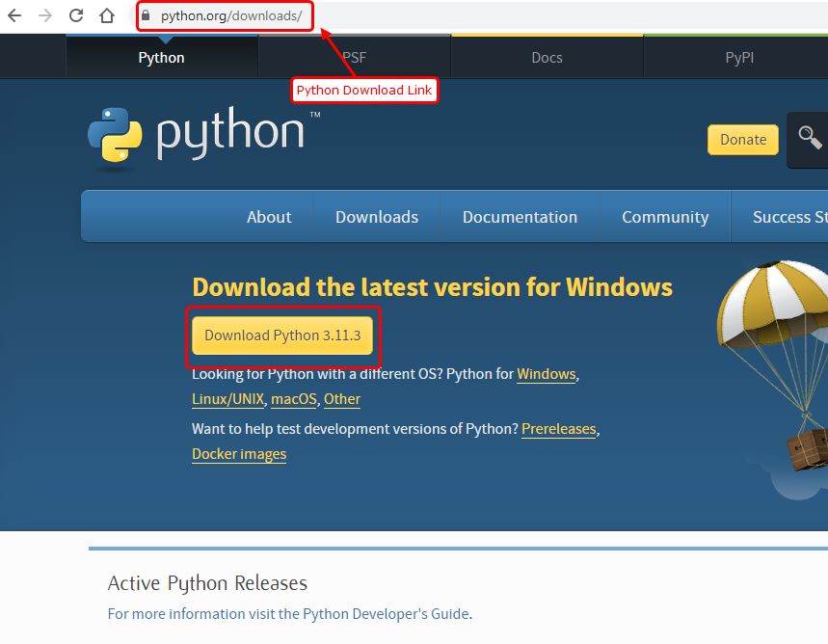Click the yellow Donate button
828x644 pixels.
tap(742, 140)
